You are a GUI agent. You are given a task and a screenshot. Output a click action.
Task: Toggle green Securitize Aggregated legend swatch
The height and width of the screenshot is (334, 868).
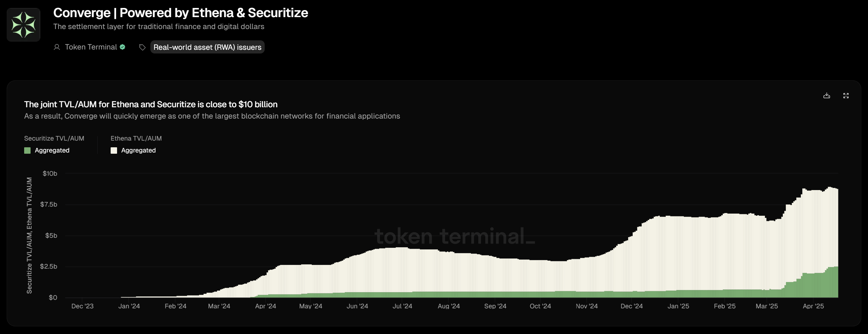click(x=27, y=150)
